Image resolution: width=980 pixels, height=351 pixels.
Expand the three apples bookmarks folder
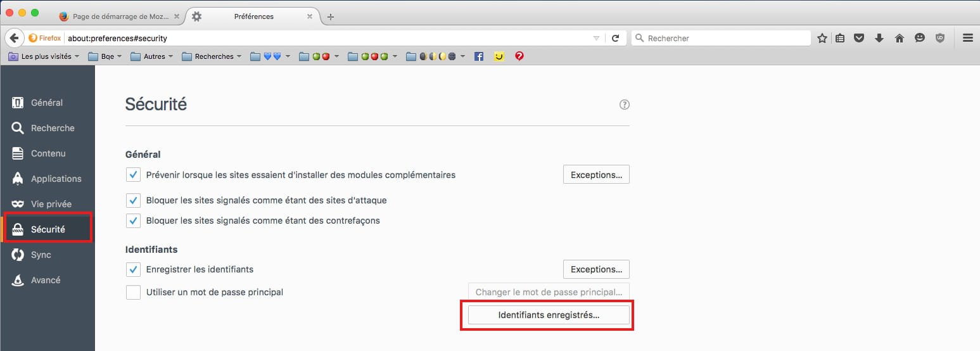373,56
